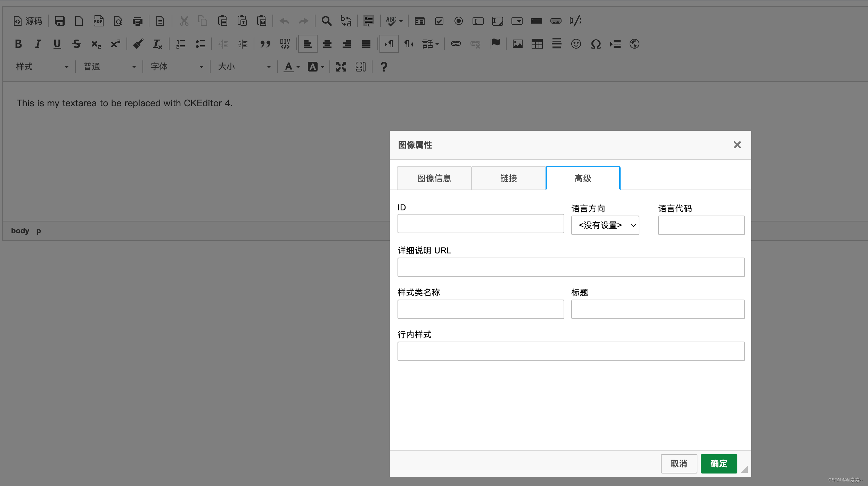Click the Maximize editor icon

pyautogui.click(x=341, y=67)
